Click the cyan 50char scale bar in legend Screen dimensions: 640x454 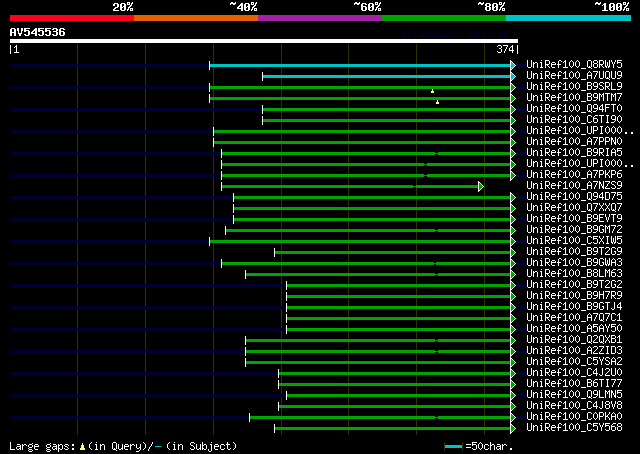(x=453, y=446)
